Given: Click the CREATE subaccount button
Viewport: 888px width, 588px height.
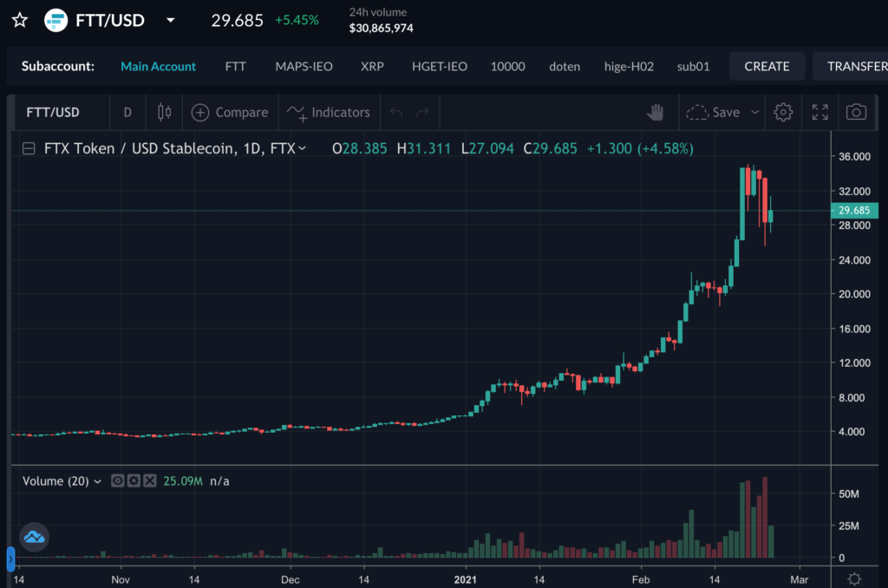Looking at the screenshot, I should (x=767, y=66).
